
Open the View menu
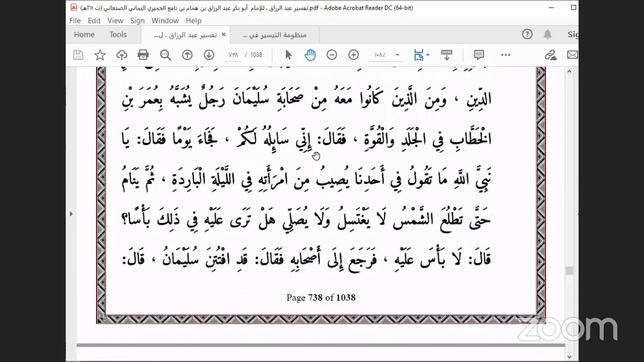pyautogui.click(x=115, y=21)
